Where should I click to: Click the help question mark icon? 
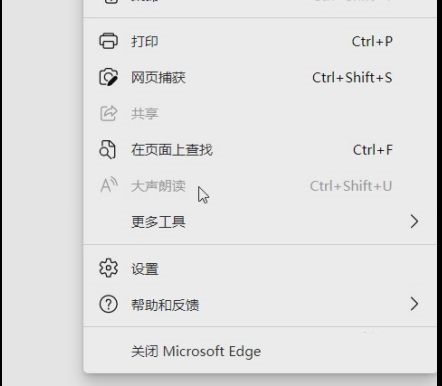point(108,304)
